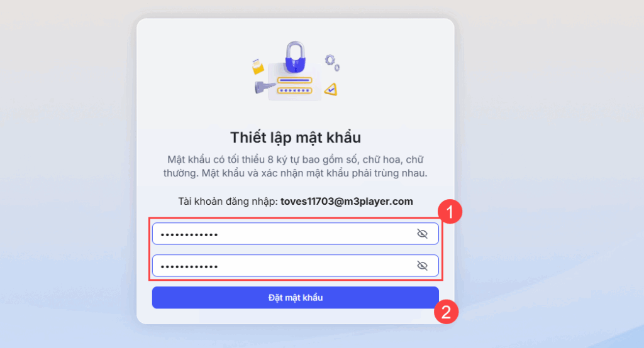Focus the confirm password input field

[x=296, y=266]
